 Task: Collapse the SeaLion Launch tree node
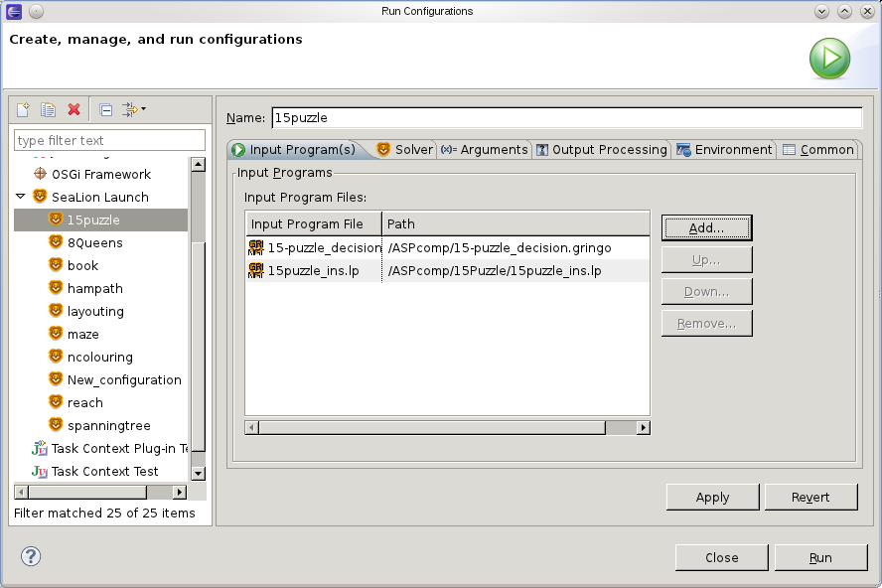[x=21, y=197]
